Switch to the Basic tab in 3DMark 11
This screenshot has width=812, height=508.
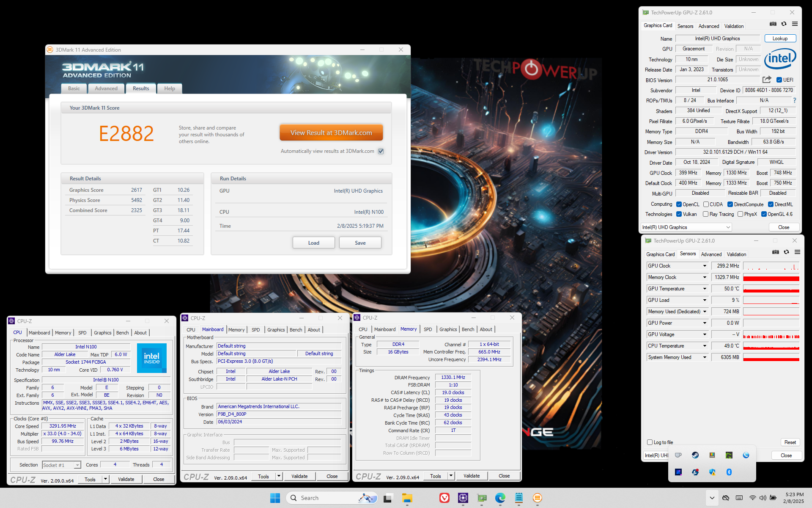[x=74, y=88]
